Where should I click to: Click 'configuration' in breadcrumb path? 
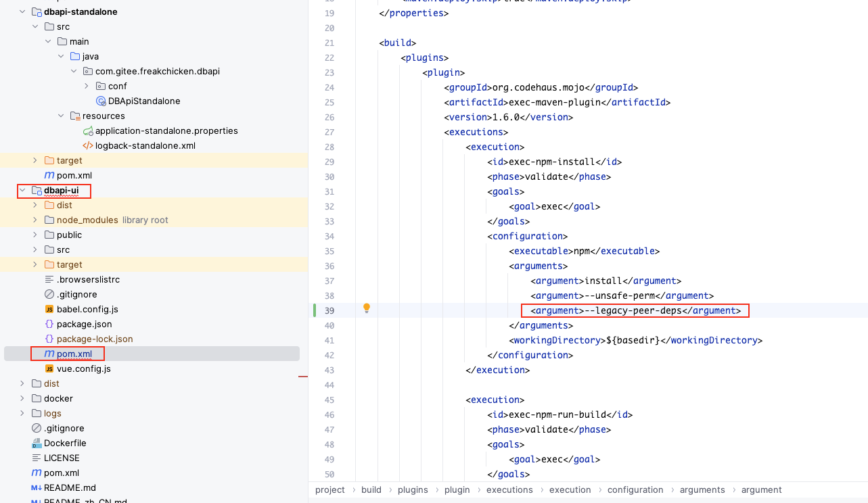[635, 489]
